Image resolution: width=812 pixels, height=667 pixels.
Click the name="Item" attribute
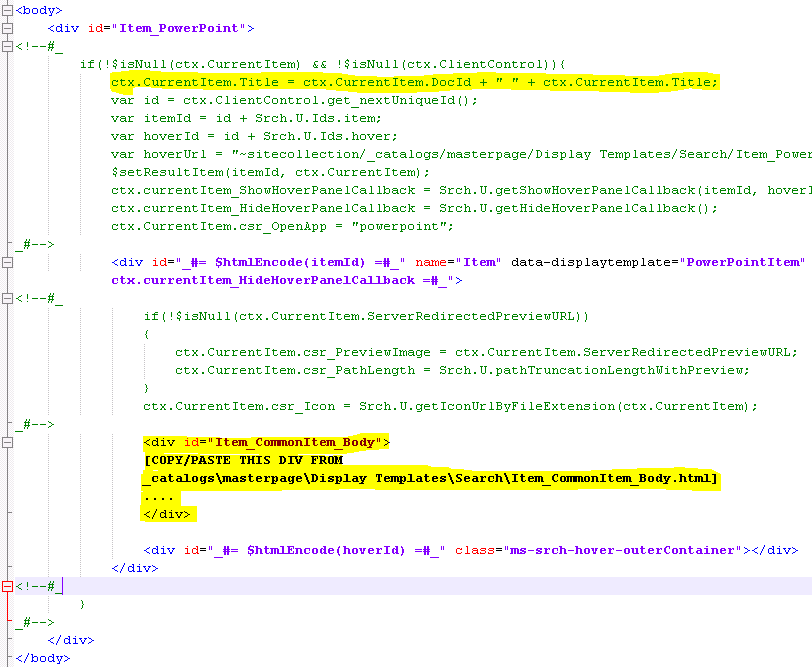point(458,262)
